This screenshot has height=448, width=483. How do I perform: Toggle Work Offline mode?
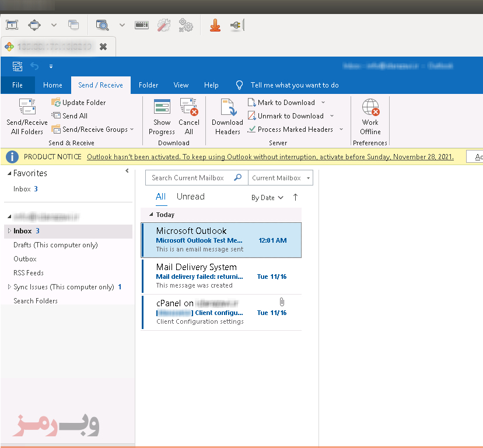[x=370, y=117]
